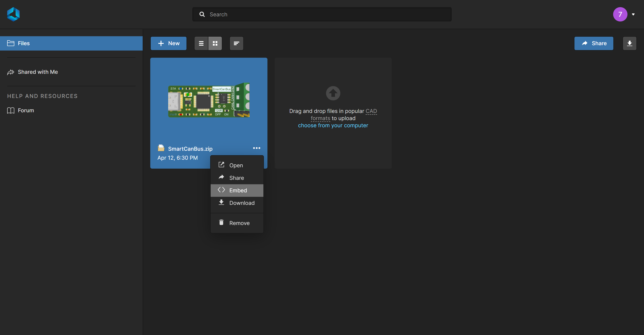
Task: Click the SmartCanBus.zip file name
Action: (190, 149)
